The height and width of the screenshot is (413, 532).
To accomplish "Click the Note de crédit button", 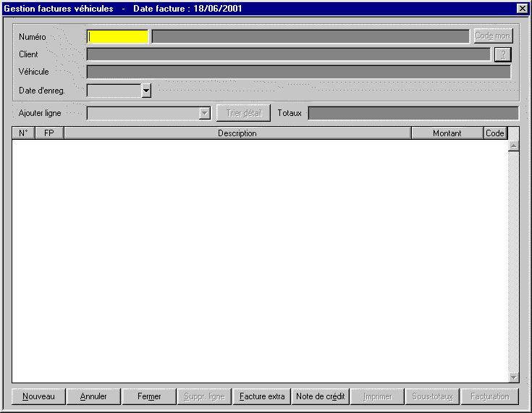I will tap(320, 396).
